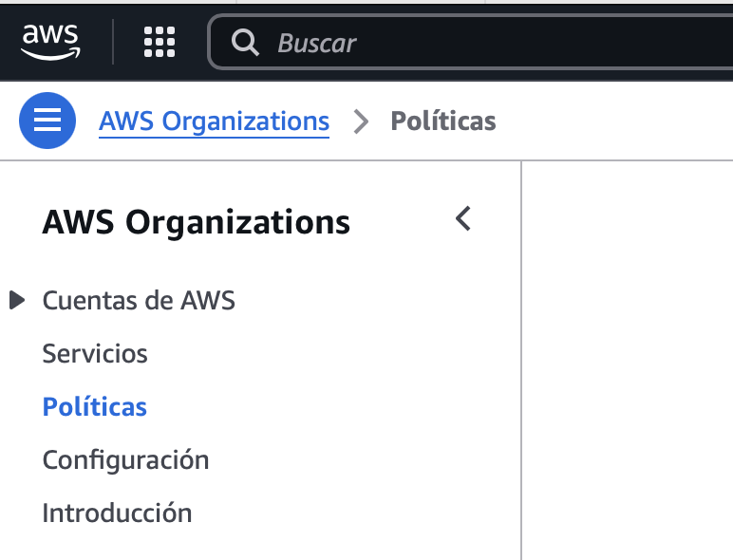This screenshot has width=733, height=560.
Task: Collapse the AWS Organizations side panel
Action: [463, 218]
